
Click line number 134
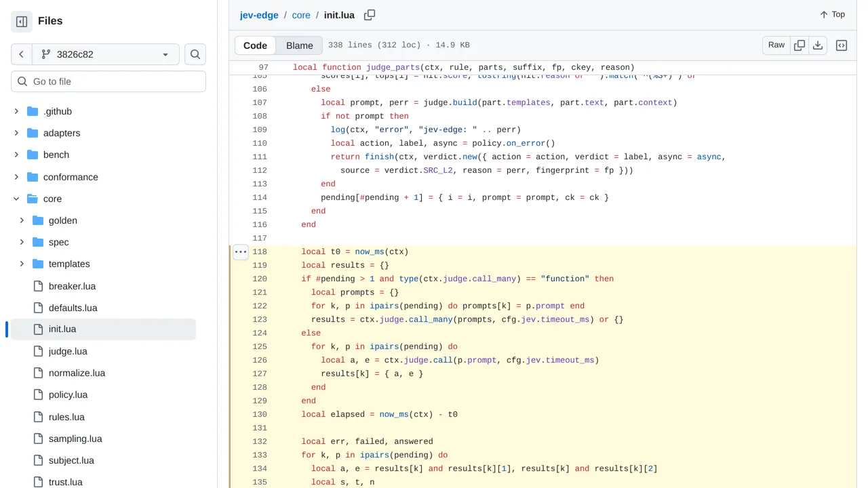coord(260,468)
